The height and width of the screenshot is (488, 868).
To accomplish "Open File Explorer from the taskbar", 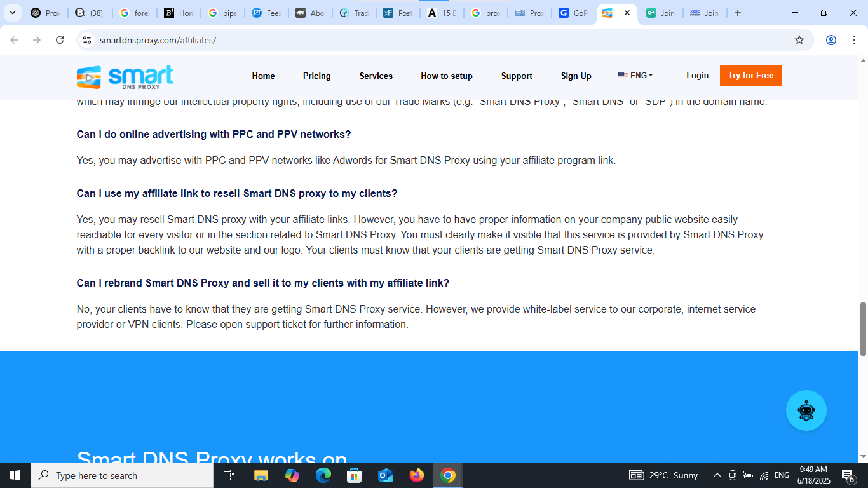I will 261,475.
